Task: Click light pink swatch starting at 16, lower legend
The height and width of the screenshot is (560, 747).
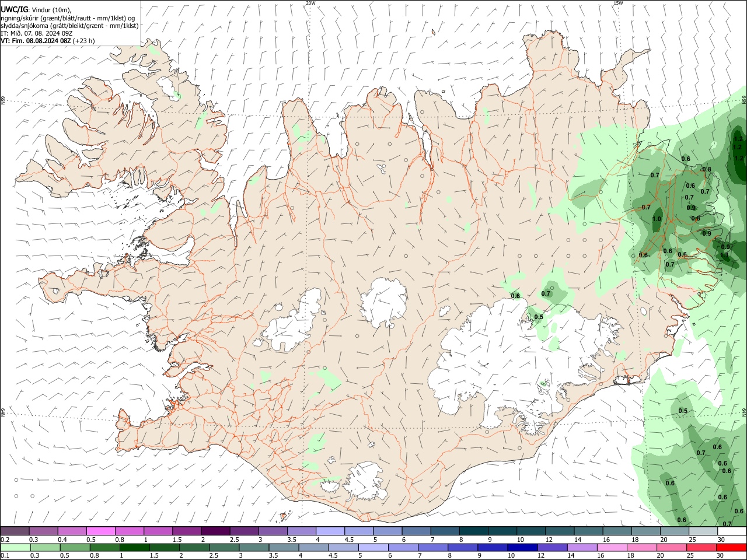Action: [612, 548]
